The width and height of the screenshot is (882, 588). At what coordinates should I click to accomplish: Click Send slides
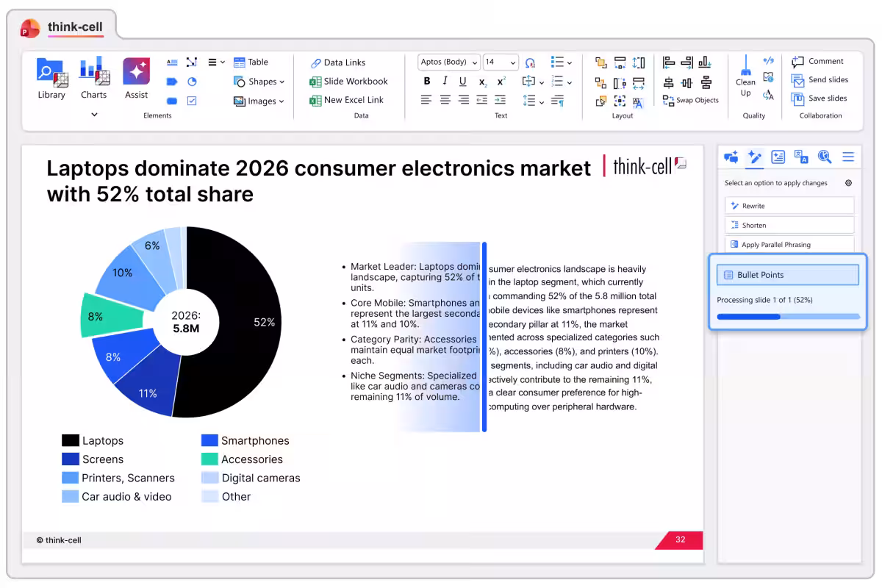(820, 79)
